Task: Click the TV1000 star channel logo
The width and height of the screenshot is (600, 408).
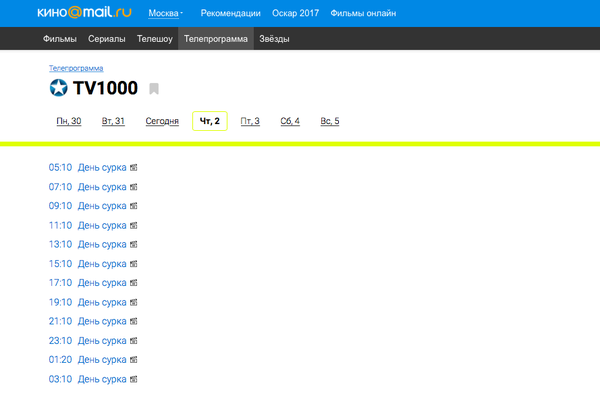Action: tap(59, 88)
